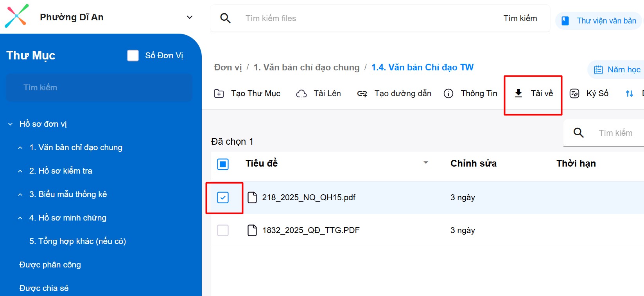Screen dimensions: 644x296
Task: Check the 1832_2025_QĐ_TTG.PDF checkbox
Action: [223, 230]
